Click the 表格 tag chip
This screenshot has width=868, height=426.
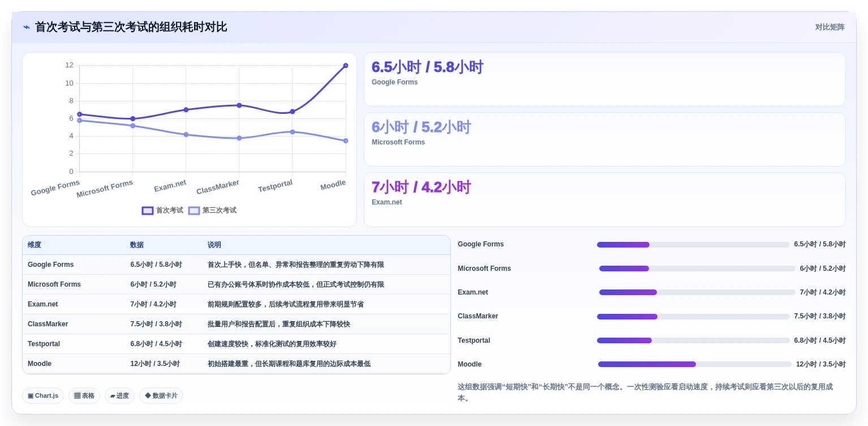coord(84,395)
